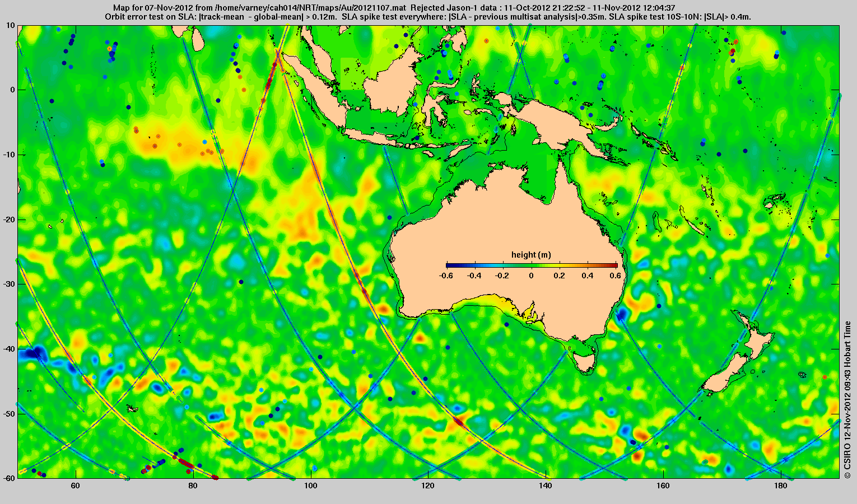Click the 'height (m)' colorbar label
Viewport: 857px width, 504px height.
click(531, 255)
